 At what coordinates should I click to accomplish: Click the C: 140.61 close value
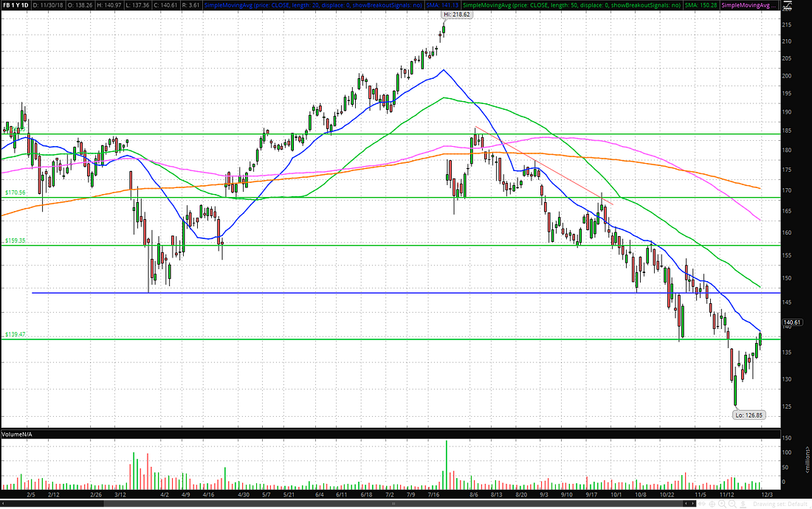(x=165, y=5)
